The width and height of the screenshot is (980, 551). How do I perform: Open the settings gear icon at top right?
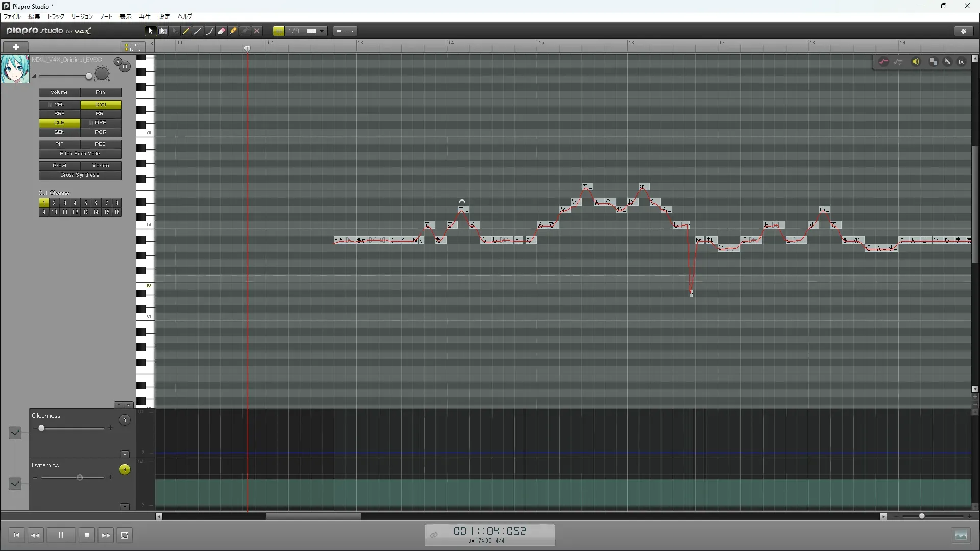tap(964, 31)
